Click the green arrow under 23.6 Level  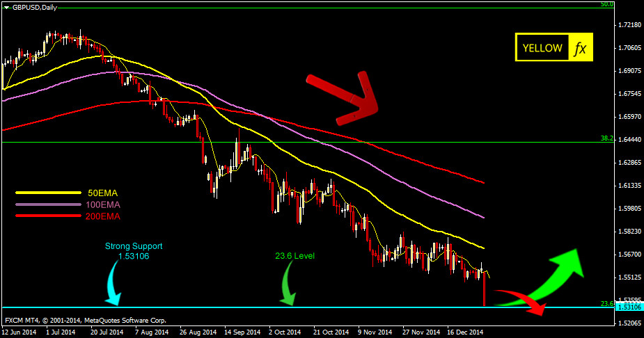[x=289, y=287]
